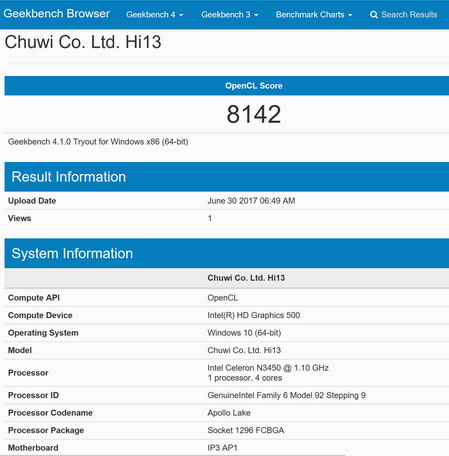Select the June 30 2017 06:49 AM value
This screenshot has width=449, height=456.
click(251, 201)
